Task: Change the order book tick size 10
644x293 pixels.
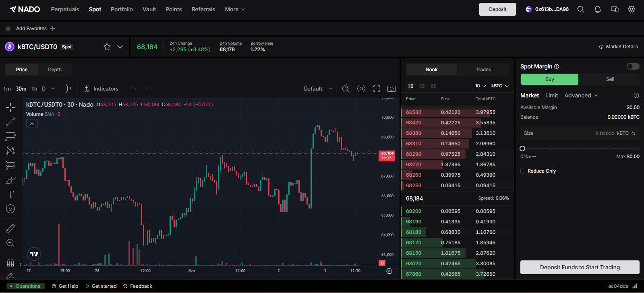Action: 480,86
